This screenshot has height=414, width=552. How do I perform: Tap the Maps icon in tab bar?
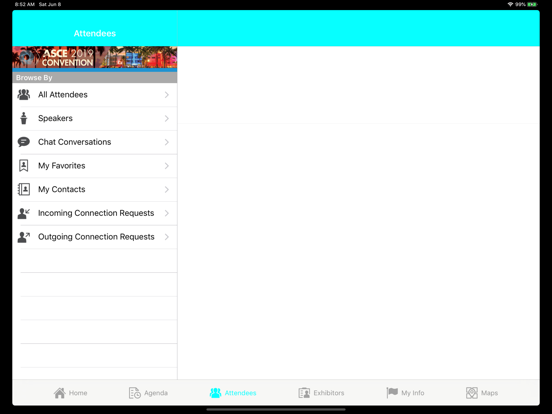tap(472, 393)
